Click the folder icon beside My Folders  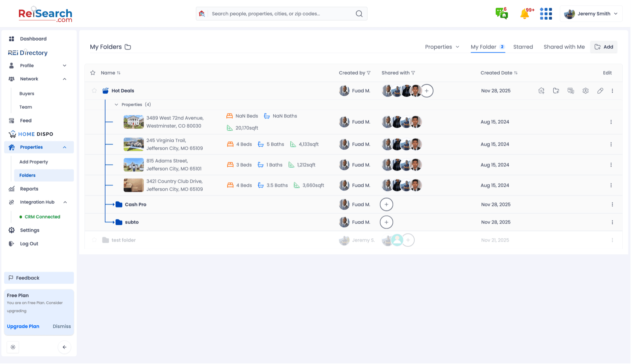coord(128,47)
